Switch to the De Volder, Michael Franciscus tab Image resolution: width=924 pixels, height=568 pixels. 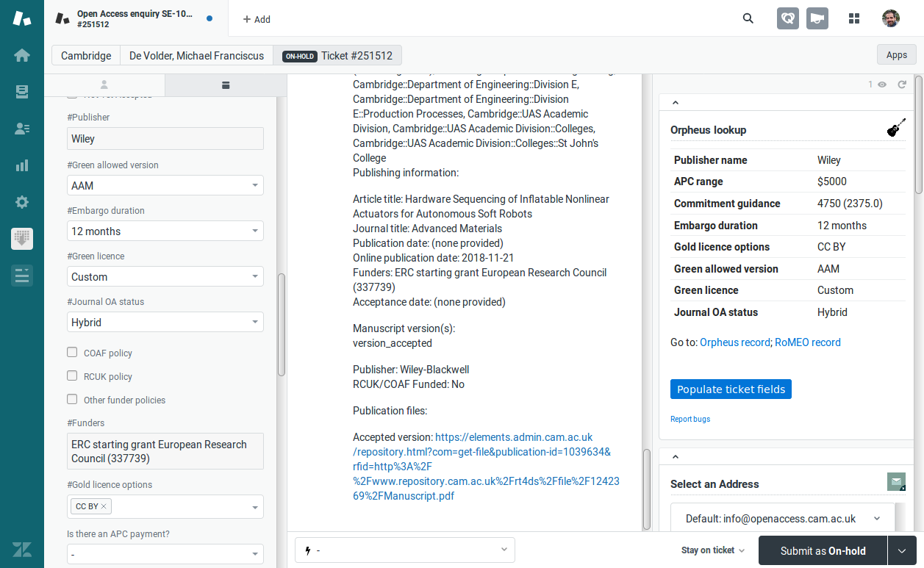pyautogui.click(x=196, y=56)
